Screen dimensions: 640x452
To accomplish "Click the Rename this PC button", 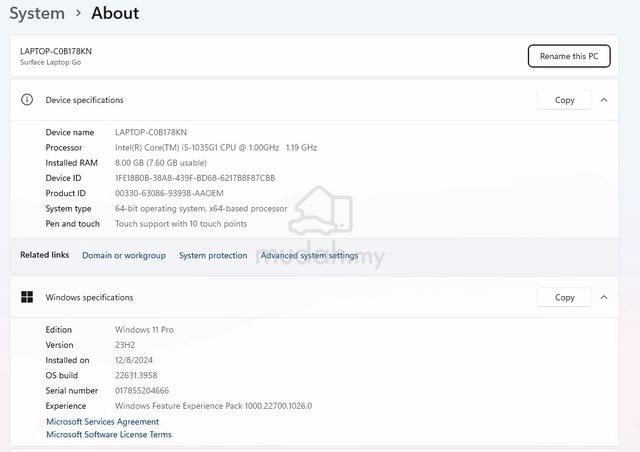I will tap(569, 56).
